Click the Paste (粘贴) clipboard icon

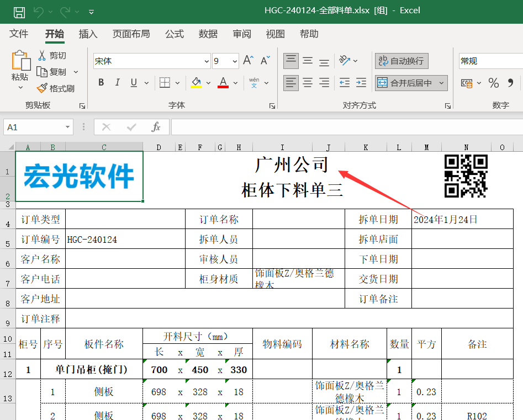pos(20,61)
